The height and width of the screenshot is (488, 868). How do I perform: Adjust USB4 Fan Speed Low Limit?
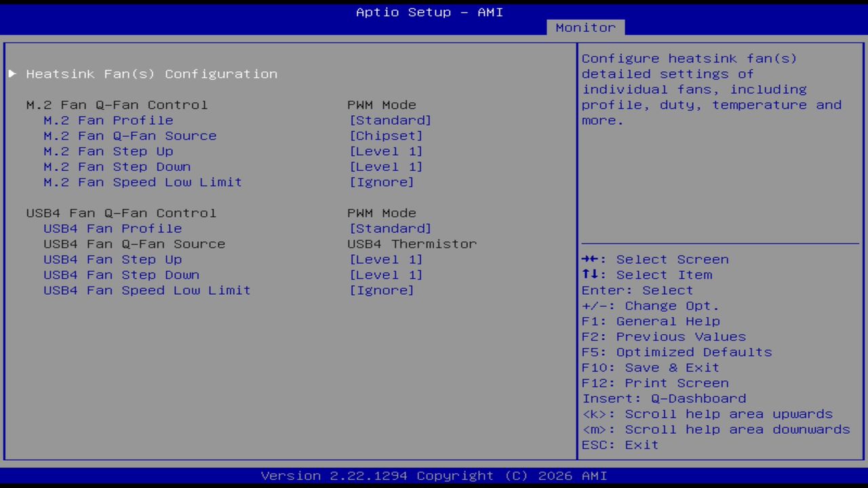click(382, 290)
